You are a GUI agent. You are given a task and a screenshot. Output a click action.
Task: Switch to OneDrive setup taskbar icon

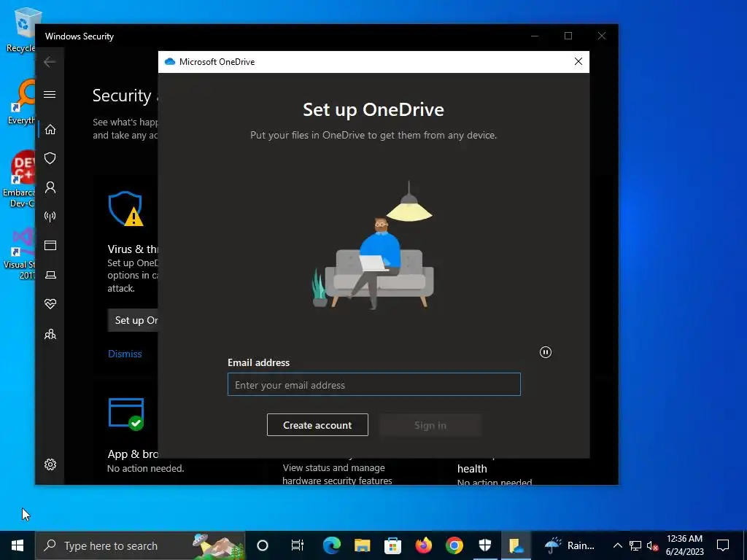click(516, 545)
